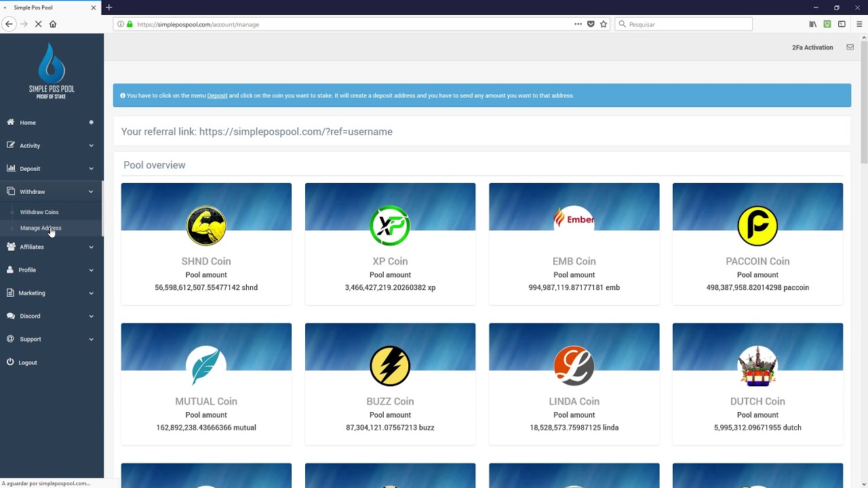
Task: Click the EMB Coin title
Action: [574, 261]
